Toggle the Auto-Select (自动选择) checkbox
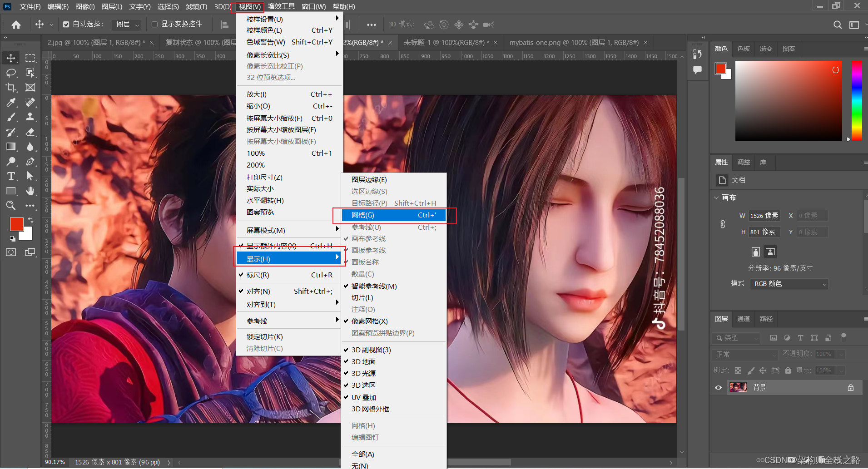 pos(66,25)
